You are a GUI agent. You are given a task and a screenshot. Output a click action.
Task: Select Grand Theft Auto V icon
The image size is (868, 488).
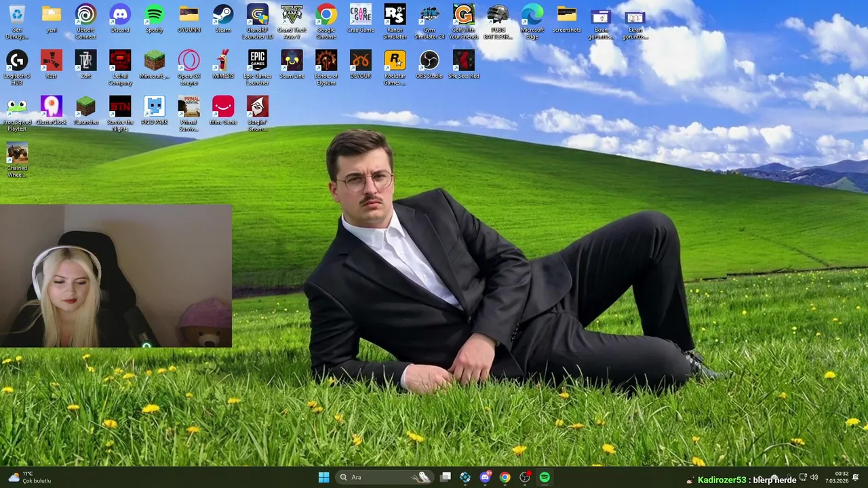coord(292,21)
